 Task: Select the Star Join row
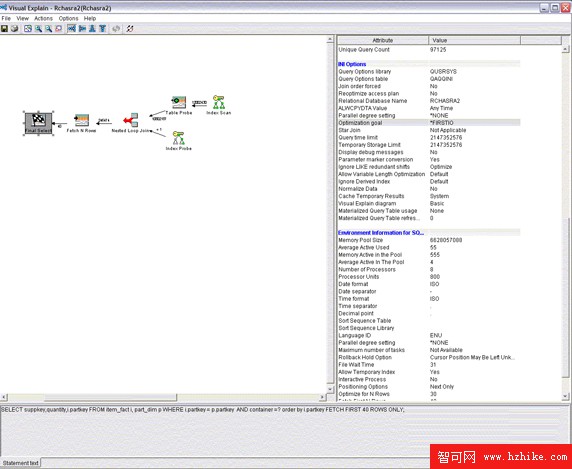(x=429, y=130)
